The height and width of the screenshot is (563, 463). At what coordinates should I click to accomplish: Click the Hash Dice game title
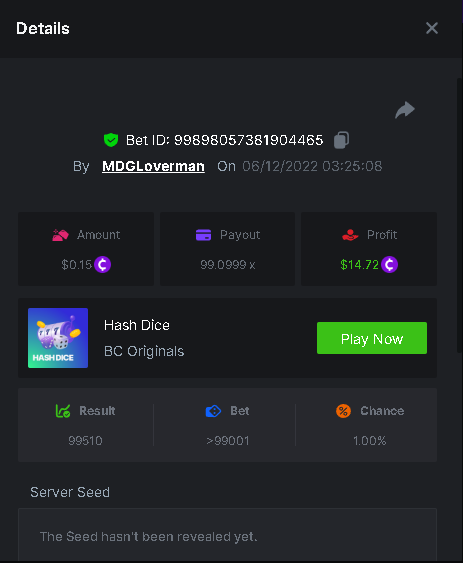[x=137, y=325]
